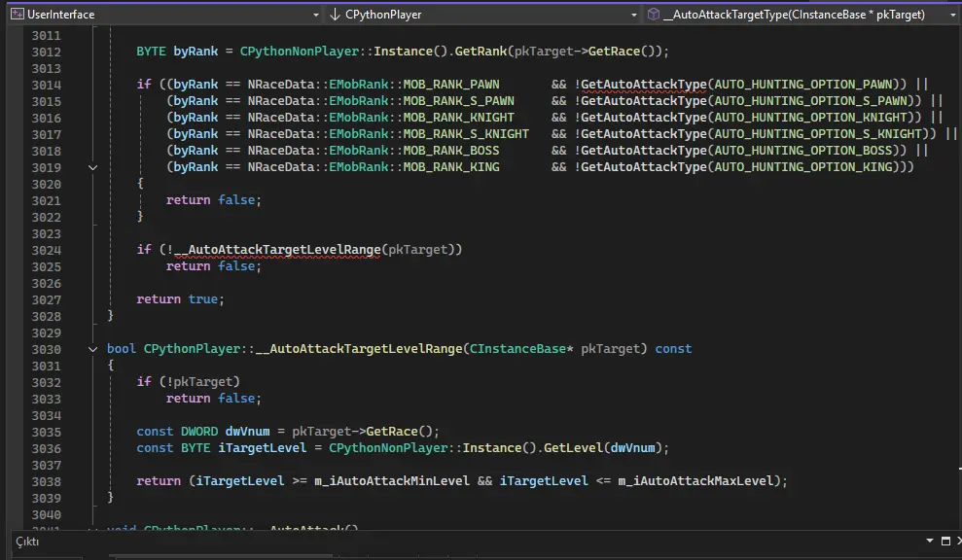Click GetAutoAttackType with red squiggle on line 3014
The height and width of the screenshot is (560, 962).
pyautogui.click(x=644, y=84)
